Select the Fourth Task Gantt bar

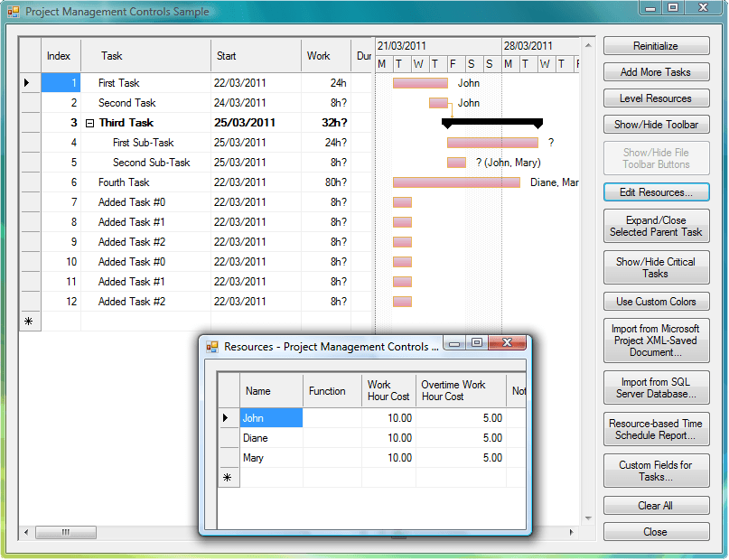click(456, 182)
